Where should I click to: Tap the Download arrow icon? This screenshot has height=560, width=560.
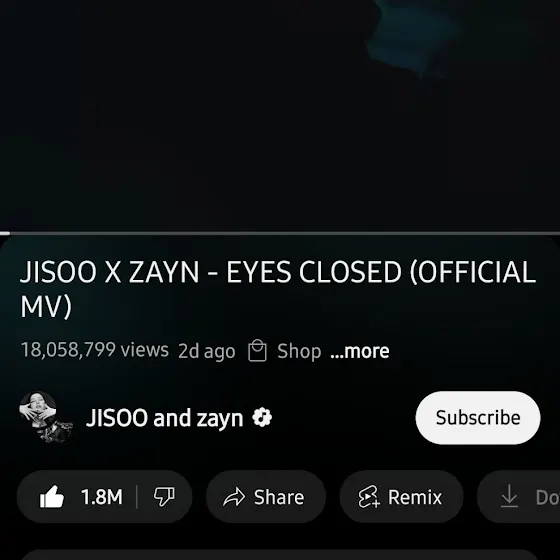click(509, 496)
